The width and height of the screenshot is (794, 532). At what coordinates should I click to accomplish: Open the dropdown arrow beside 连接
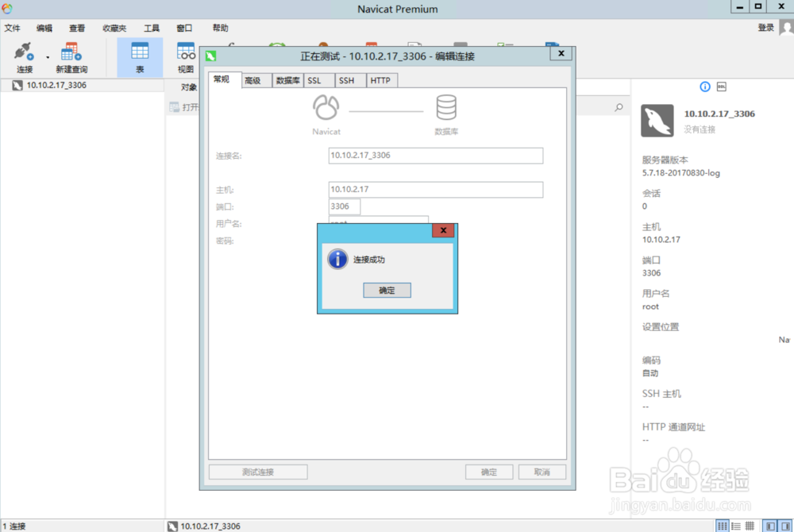pyautogui.click(x=48, y=58)
